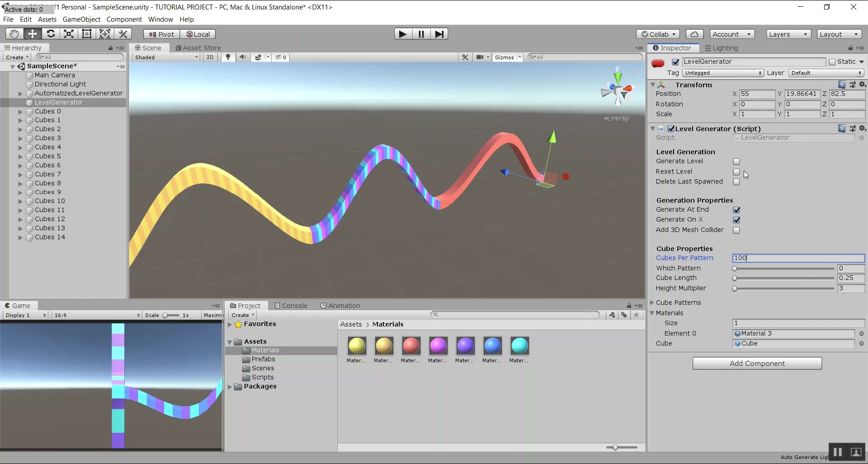868x464 pixels.
Task: Select the red material thumbnail
Action: [411, 346]
